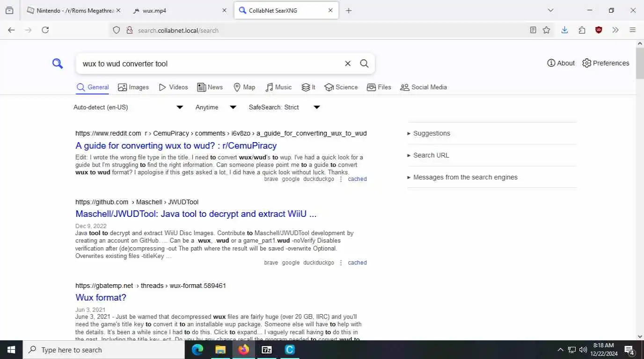The width and height of the screenshot is (644, 359).
Task: Show more toolbar tools
Action: (615, 30)
